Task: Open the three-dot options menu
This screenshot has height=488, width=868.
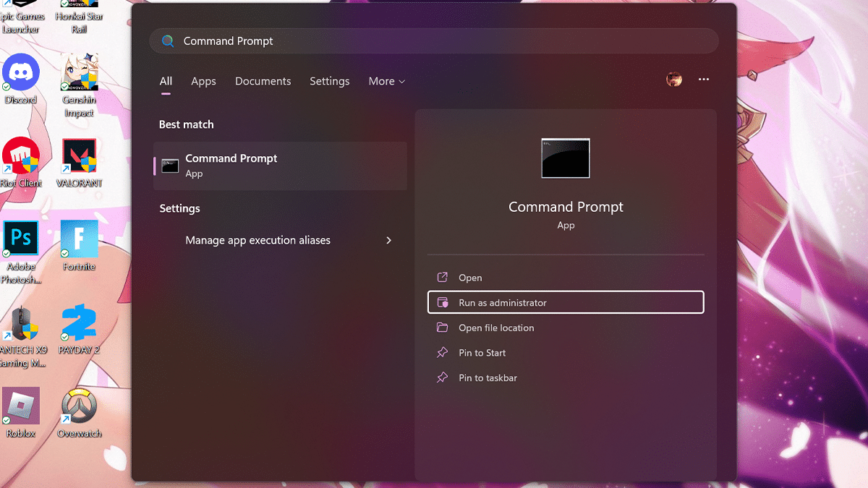Action: click(704, 80)
